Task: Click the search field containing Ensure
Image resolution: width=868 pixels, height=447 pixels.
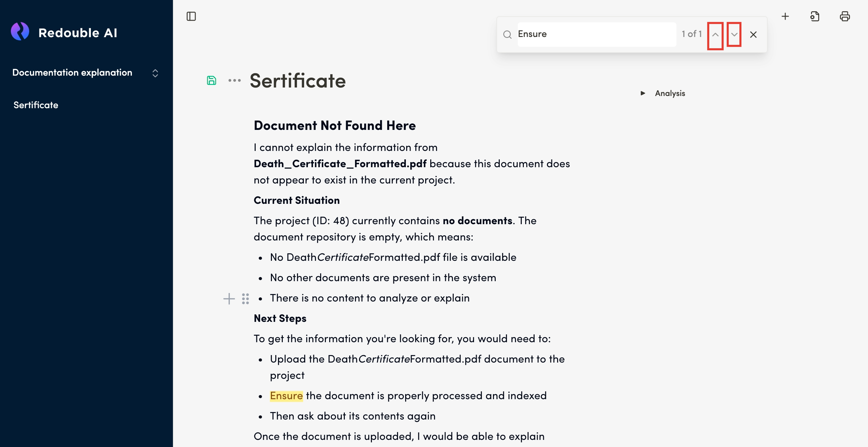Action: [x=597, y=34]
